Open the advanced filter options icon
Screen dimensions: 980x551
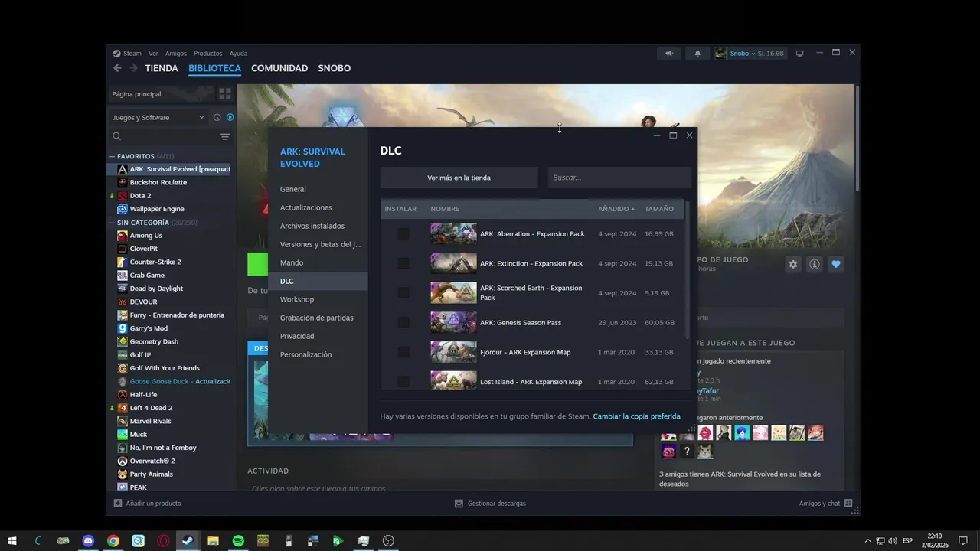pyautogui.click(x=225, y=136)
